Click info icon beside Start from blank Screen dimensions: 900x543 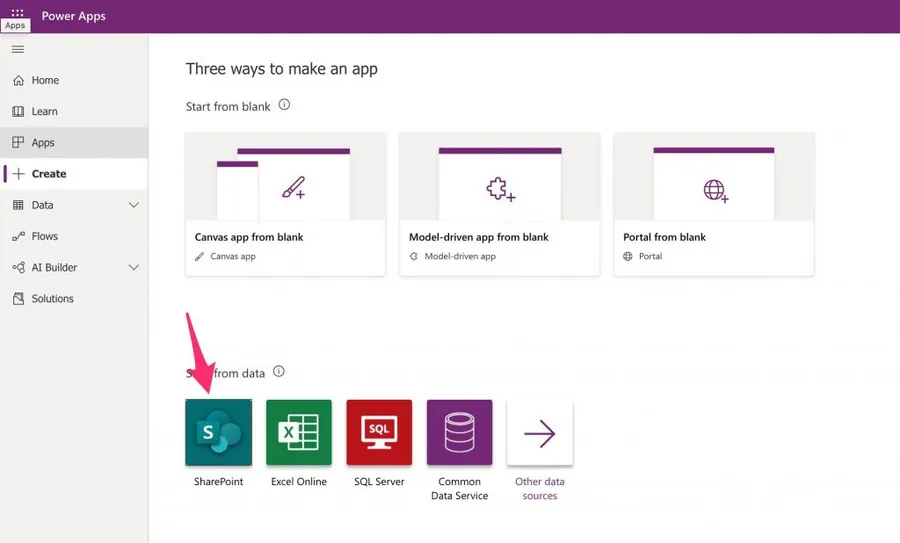coord(284,105)
